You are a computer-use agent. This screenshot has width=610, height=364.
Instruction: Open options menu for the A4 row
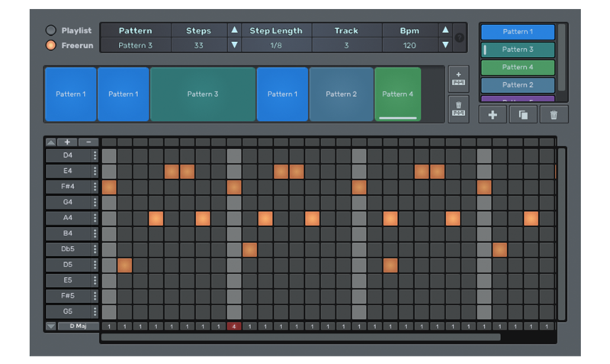95,219
